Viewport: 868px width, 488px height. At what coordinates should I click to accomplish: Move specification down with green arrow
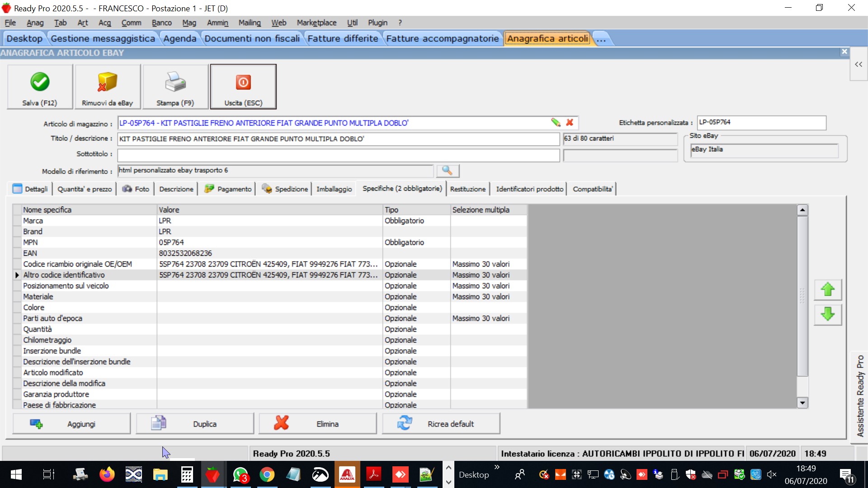tap(827, 314)
